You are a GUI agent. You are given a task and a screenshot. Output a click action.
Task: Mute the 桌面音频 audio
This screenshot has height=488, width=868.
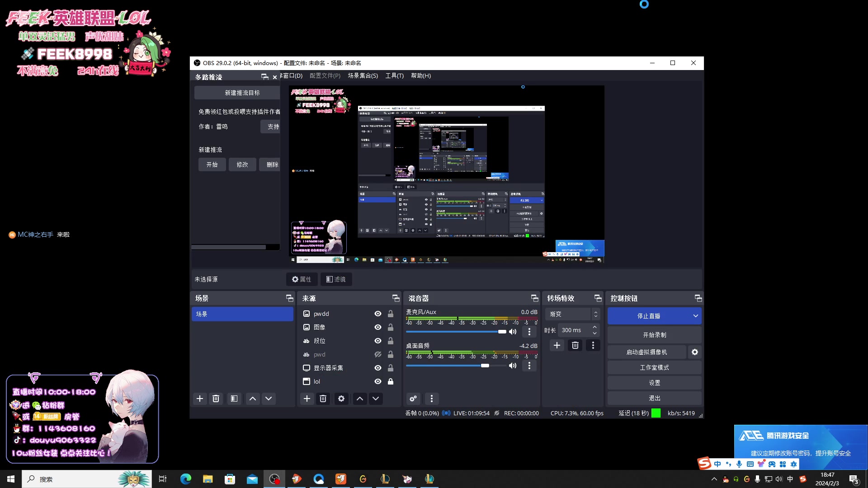(513, 366)
